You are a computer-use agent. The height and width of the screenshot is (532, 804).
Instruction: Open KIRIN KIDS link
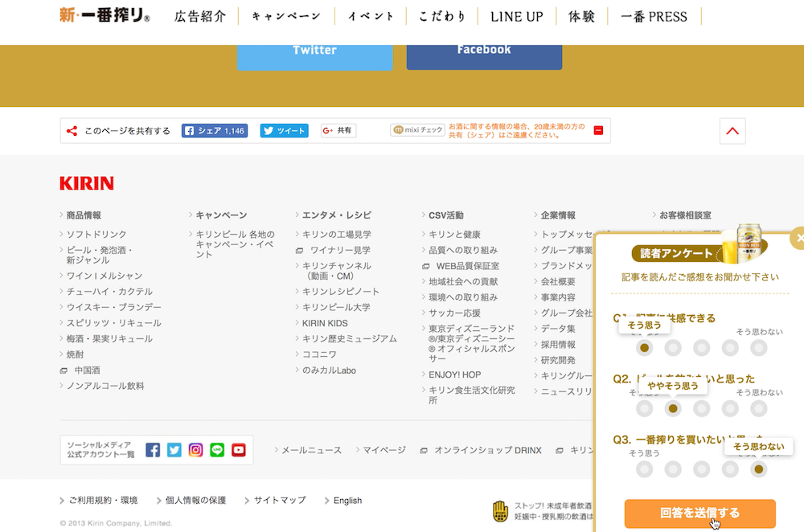click(325, 323)
